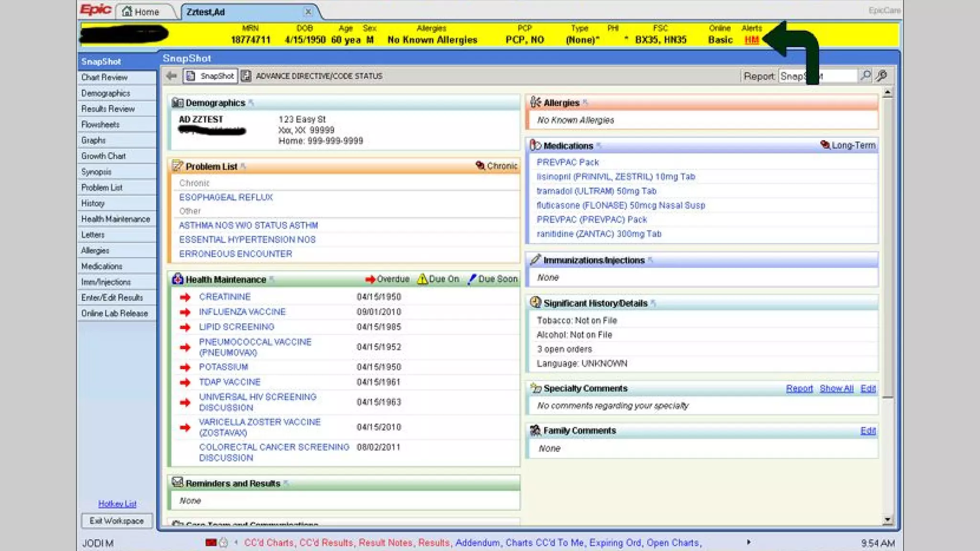This screenshot has height=551, width=980.
Task: Click the Chronic filter icon in Problem List
Action: pyautogui.click(x=480, y=166)
